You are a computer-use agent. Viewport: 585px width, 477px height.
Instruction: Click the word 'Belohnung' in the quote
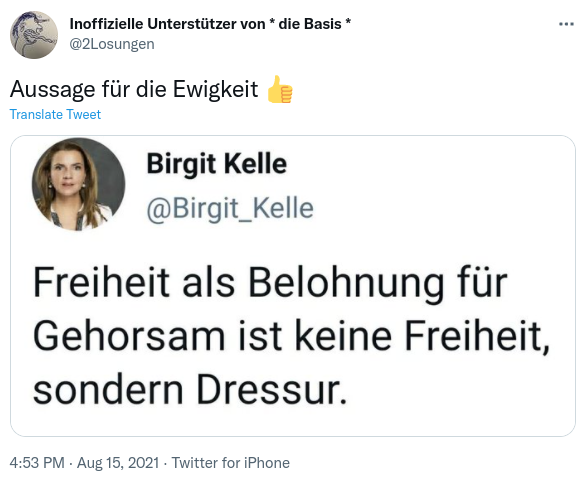[x=346, y=283]
